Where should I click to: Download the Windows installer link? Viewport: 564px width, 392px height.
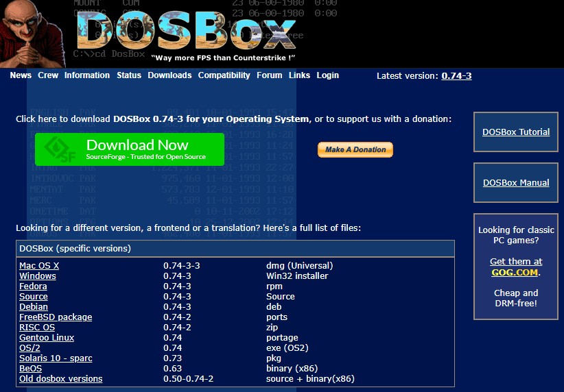(38, 276)
